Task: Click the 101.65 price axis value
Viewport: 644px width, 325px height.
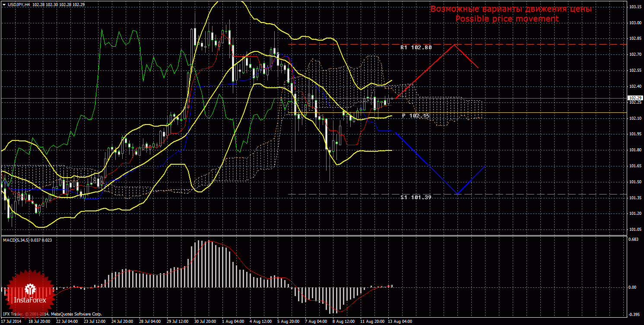Action: (634, 166)
